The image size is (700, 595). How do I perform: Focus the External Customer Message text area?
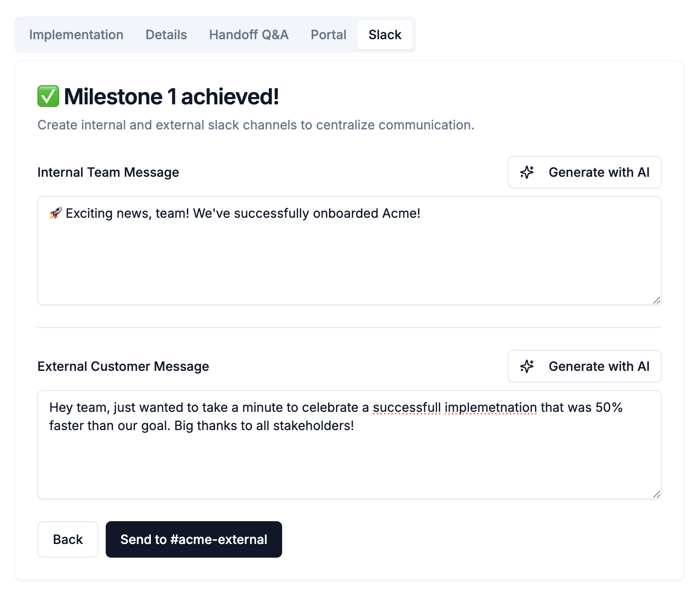(x=349, y=460)
